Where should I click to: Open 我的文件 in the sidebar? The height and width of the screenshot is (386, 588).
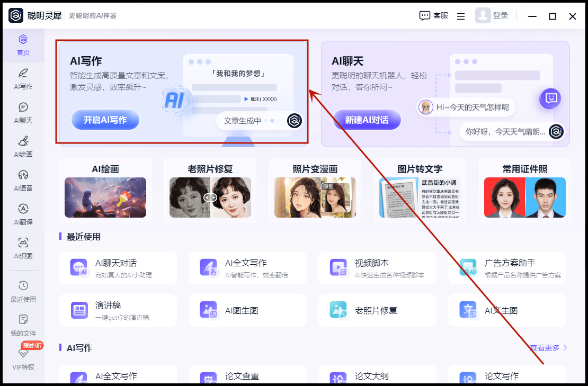point(23,325)
